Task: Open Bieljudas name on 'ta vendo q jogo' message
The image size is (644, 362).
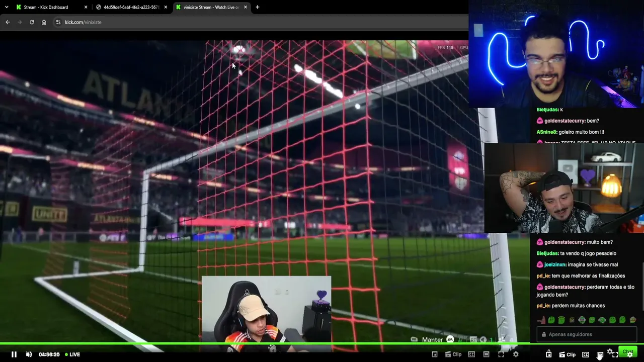Action: [x=547, y=253]
